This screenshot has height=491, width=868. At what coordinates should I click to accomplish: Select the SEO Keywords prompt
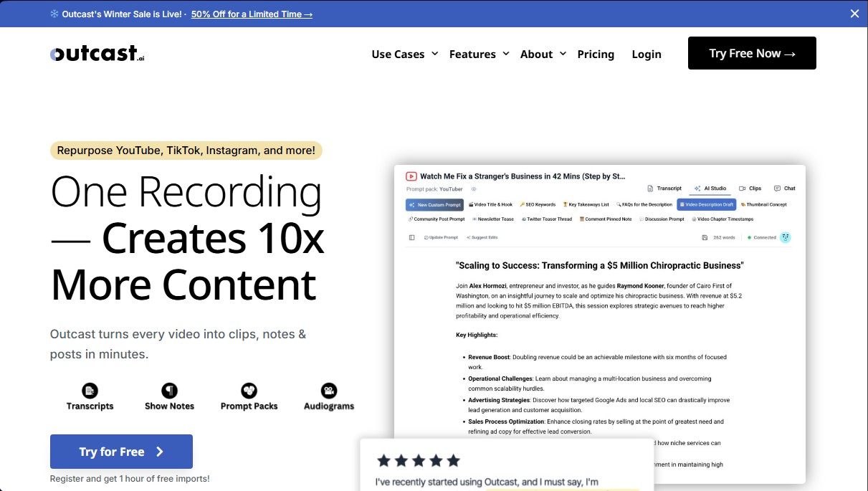point(538,204)
